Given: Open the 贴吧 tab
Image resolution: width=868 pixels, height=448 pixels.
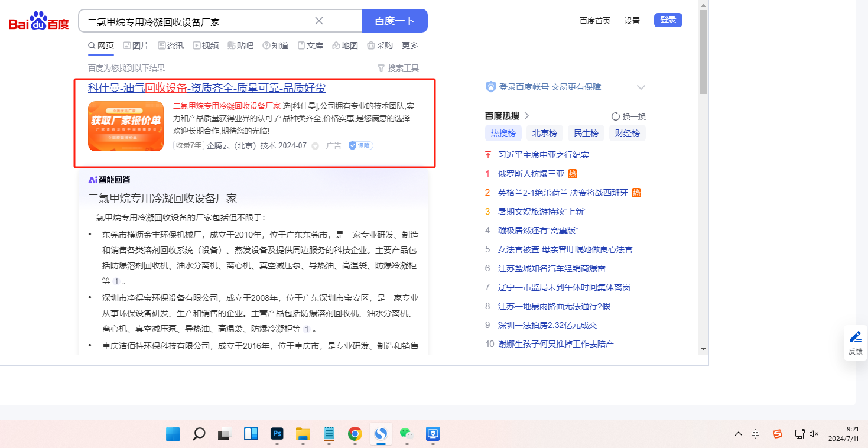Looking at the screenshot, I should click(x=240, y=46).
